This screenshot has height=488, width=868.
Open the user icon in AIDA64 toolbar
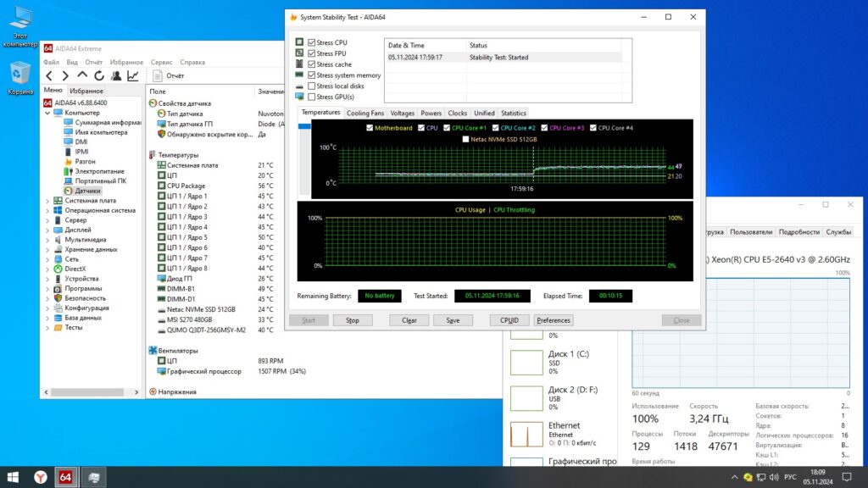(x=115, y=75)
